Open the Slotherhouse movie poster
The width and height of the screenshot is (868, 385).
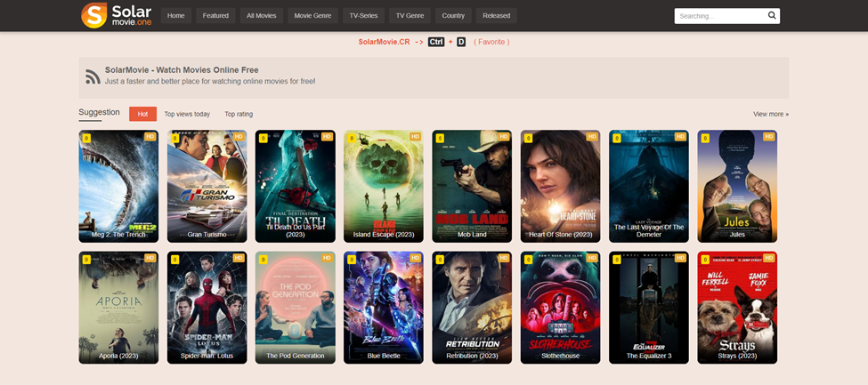tap(560, 308)
